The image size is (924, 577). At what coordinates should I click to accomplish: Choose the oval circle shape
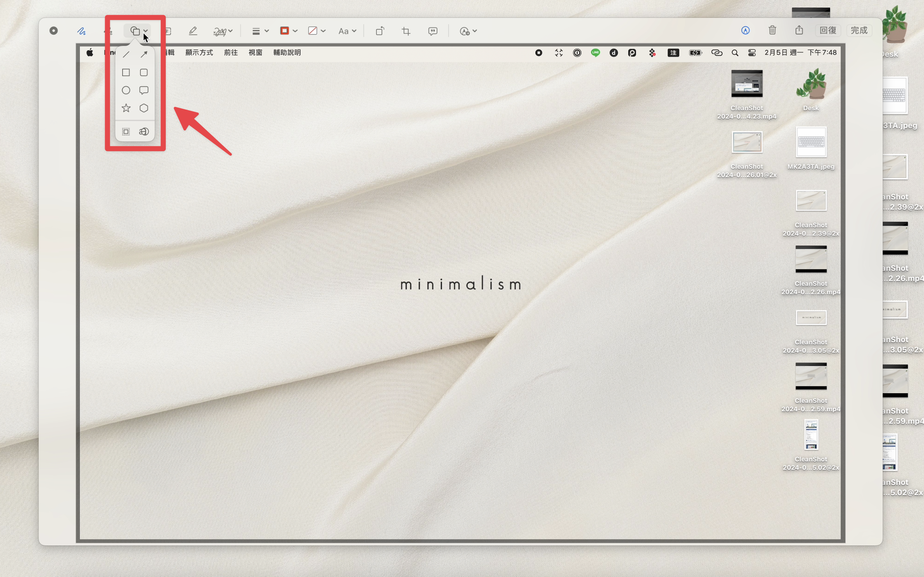tap(126, 91)
